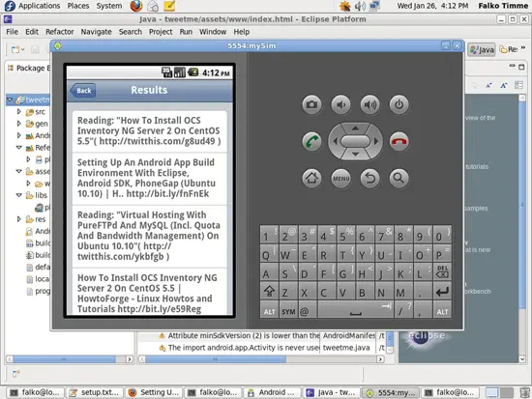Tap the twitthis.com/g8ud49 tweet result

click(150, 130)
